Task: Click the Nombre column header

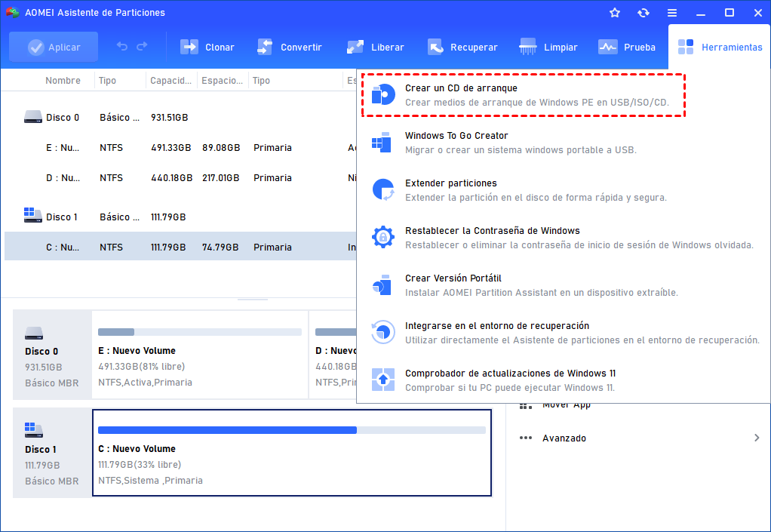Action: click(x=63, y=80)
